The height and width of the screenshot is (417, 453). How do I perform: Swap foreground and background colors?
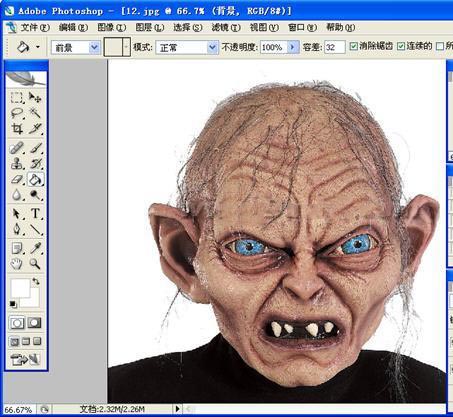pos(36,281)
